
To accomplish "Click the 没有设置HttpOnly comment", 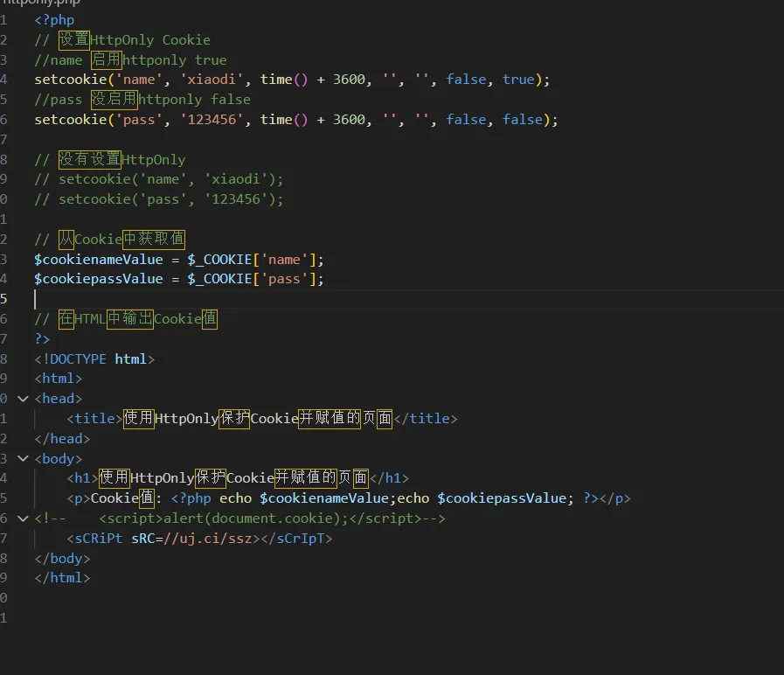I will [110, 160].
